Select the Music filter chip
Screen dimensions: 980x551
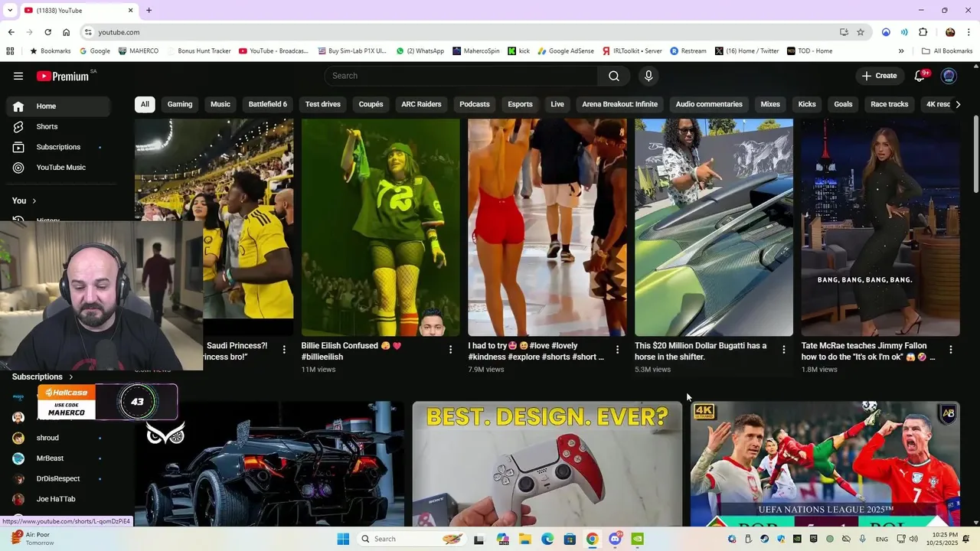point(220,104)
